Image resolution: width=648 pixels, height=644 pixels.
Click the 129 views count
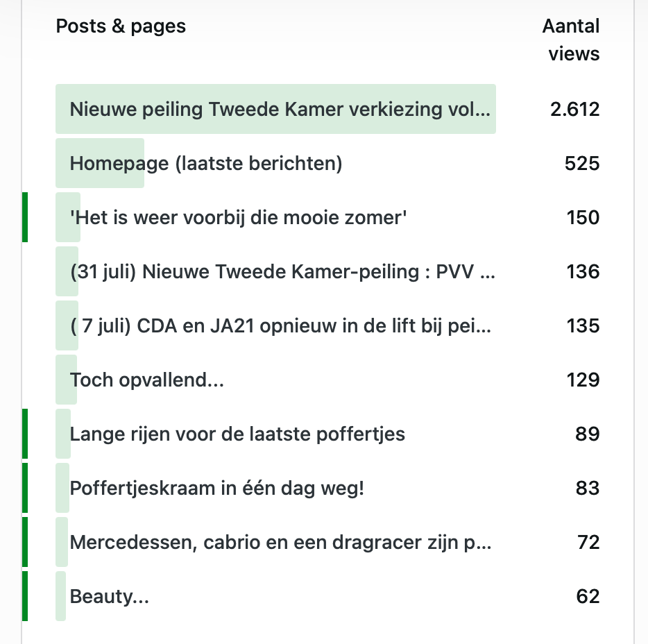[582, 380]
